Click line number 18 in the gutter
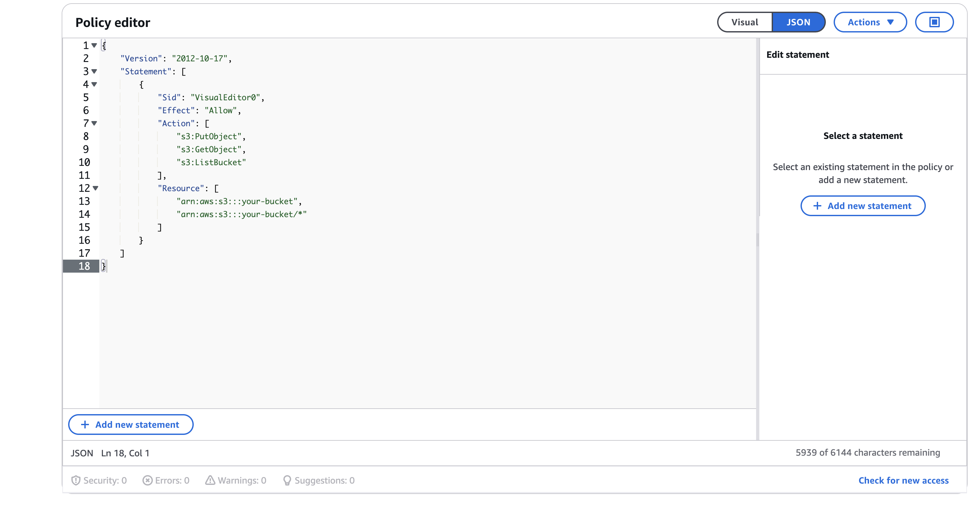 point(84,266)
